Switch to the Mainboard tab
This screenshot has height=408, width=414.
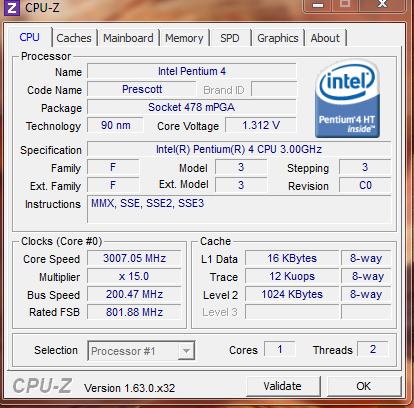pos(128,38)
